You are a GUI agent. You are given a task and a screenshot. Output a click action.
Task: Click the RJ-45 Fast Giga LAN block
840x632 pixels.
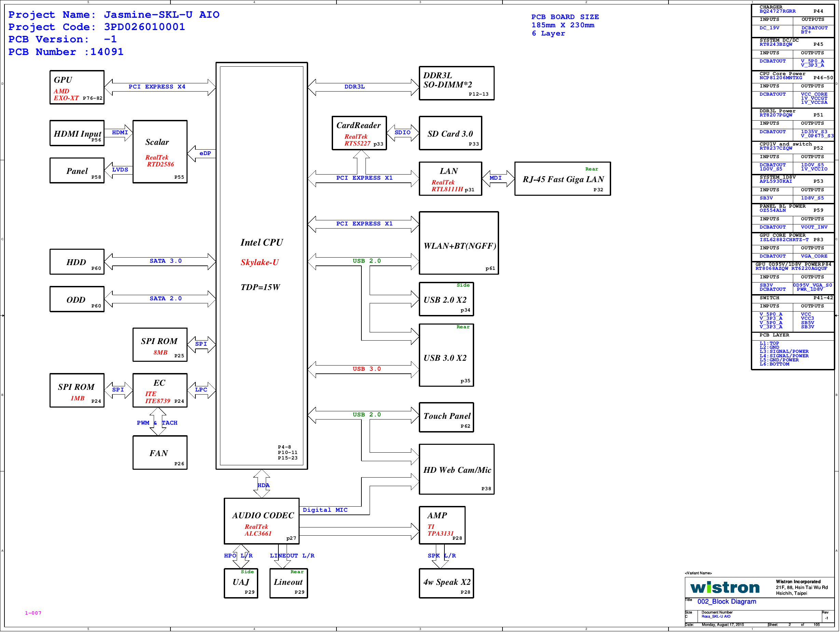(562, 179)
